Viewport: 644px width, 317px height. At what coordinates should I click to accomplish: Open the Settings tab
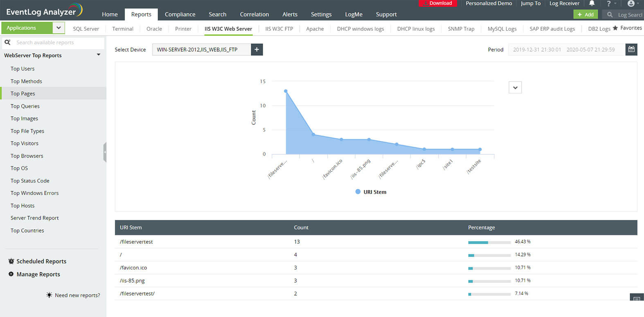[321, 14]
